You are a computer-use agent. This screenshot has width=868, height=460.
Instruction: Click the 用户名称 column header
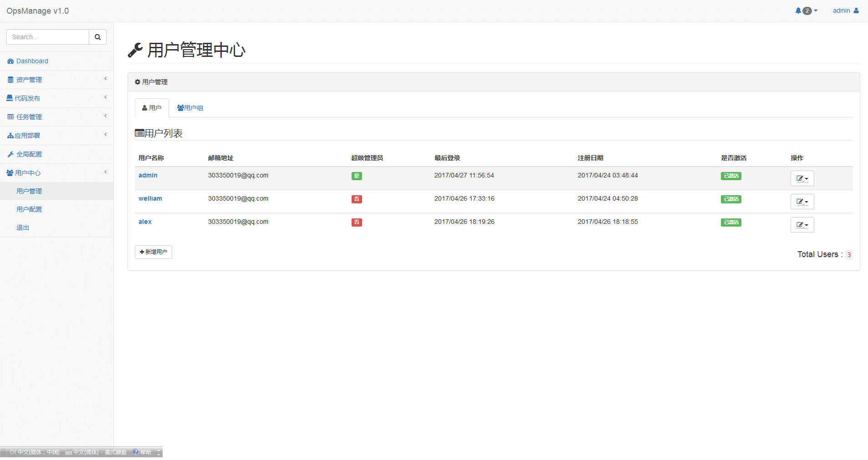(151, 158)
